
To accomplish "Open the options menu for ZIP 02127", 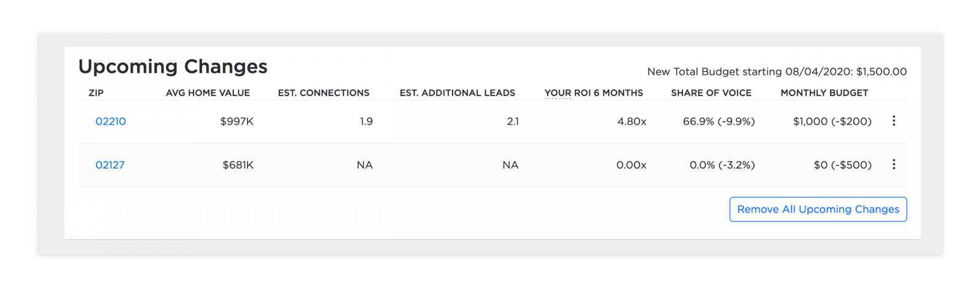I will (x=894, y=164).
